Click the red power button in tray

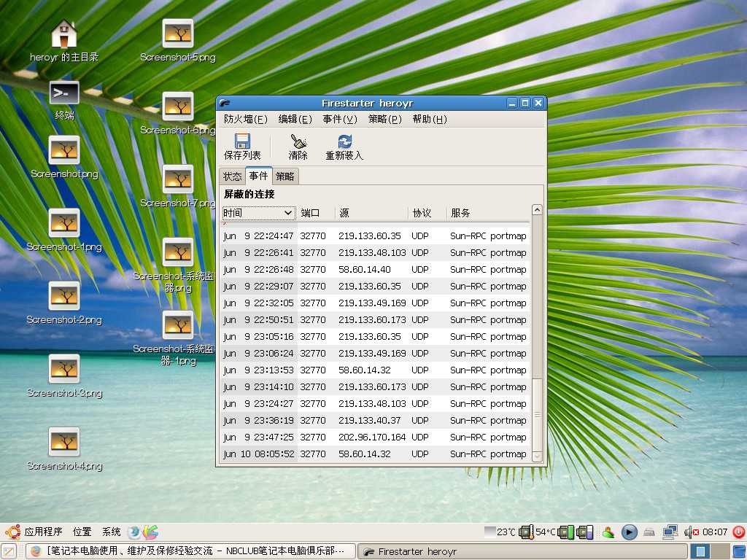tap(738, 532)
